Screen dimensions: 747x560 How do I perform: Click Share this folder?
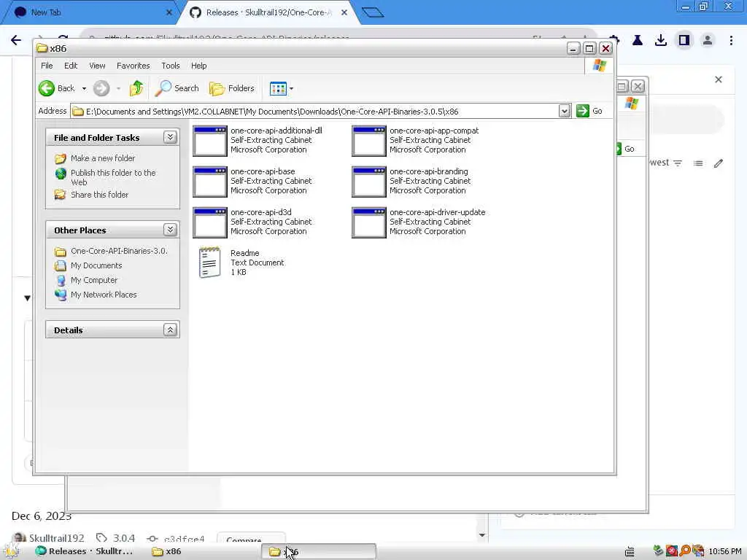99,195
